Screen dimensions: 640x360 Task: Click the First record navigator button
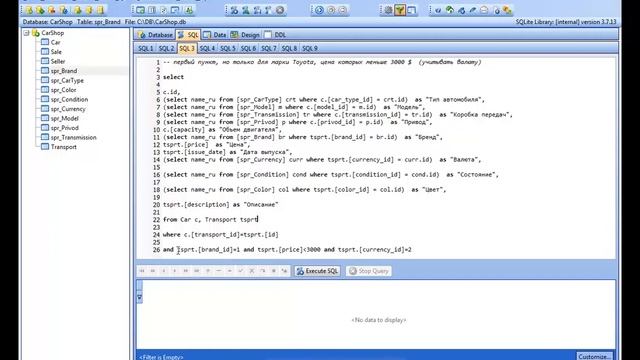point(142,271)
